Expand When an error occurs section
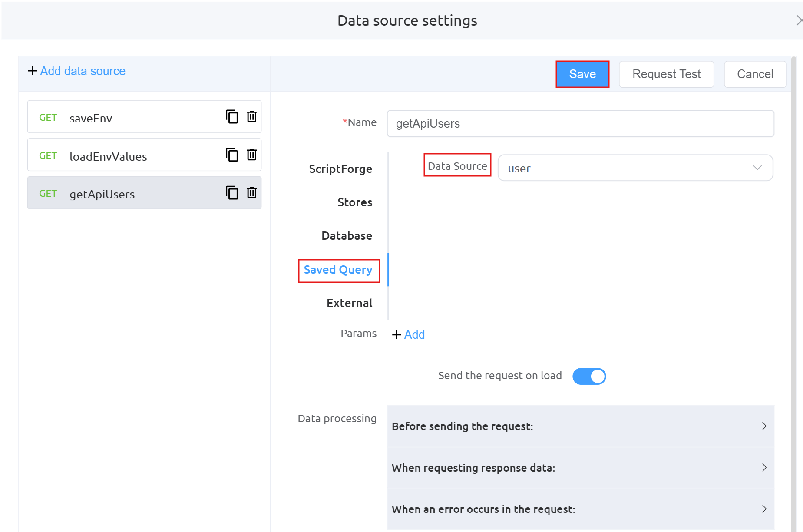803x532 pixels. tap(580, 509)
